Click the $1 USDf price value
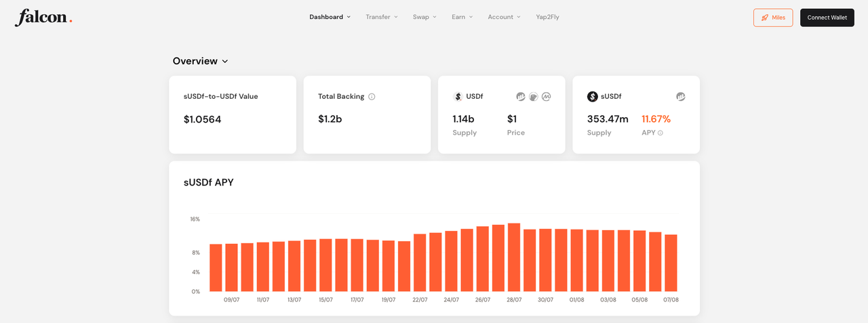Screen dimensions: 868x323 [x=512, y=119]
